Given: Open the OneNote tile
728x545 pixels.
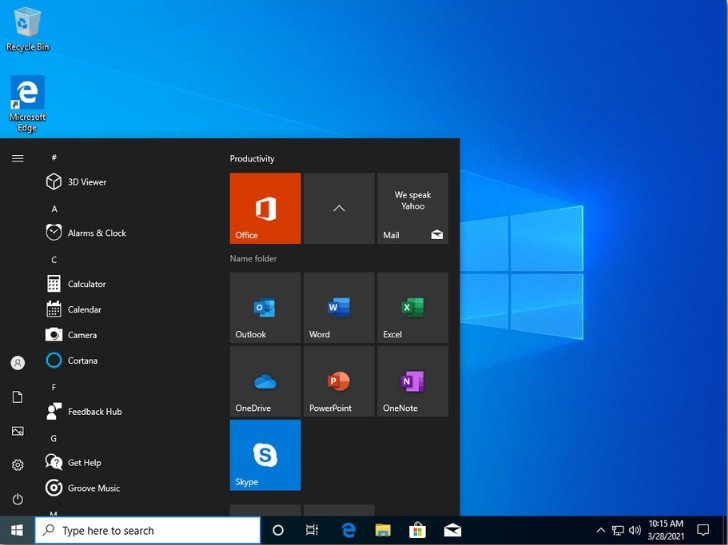Looking at the screenshot, I should (x=413, y=382).
